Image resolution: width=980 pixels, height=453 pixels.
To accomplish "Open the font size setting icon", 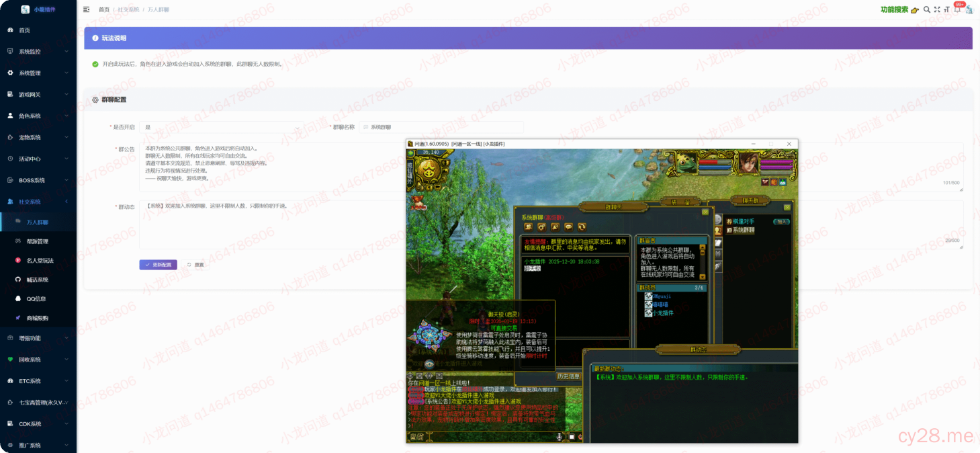I will coord(947,9).
